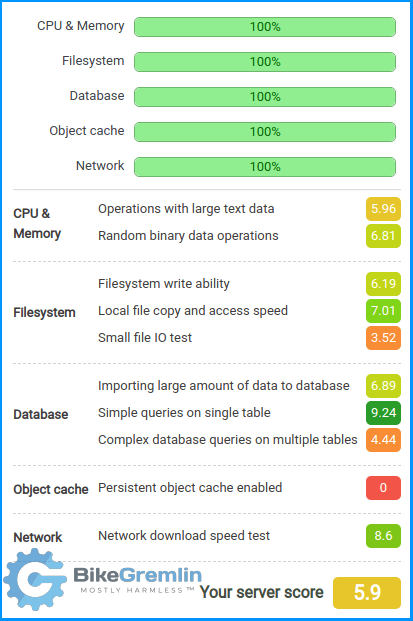Viewport: 413px width, 621px height.
Task: Select the Persistent object cache enabled row
Action: pyautogui.click(x=249, y=488)
